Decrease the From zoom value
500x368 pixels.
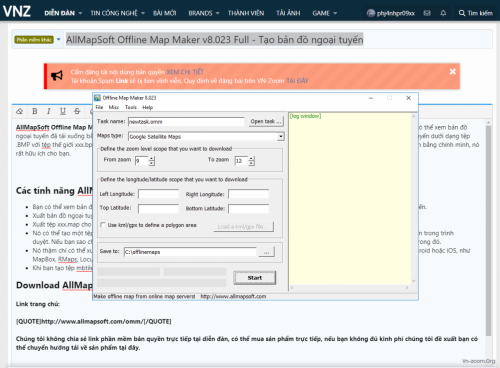(x=152, y=163)
